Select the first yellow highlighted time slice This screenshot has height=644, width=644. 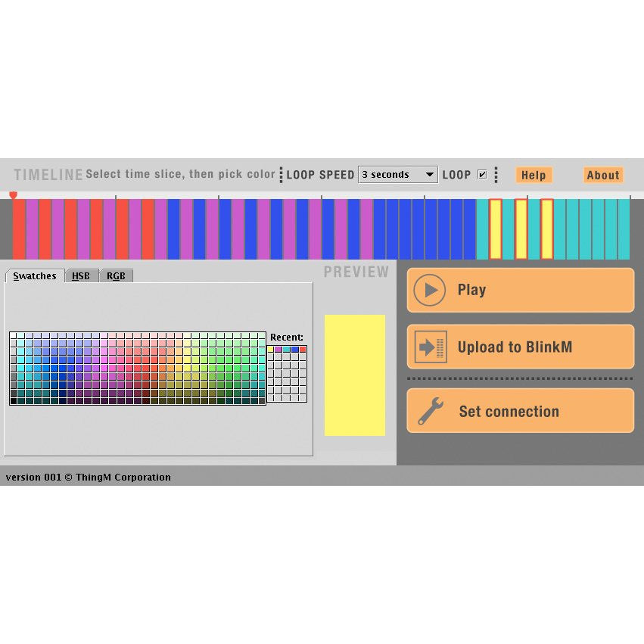[495, 229]
